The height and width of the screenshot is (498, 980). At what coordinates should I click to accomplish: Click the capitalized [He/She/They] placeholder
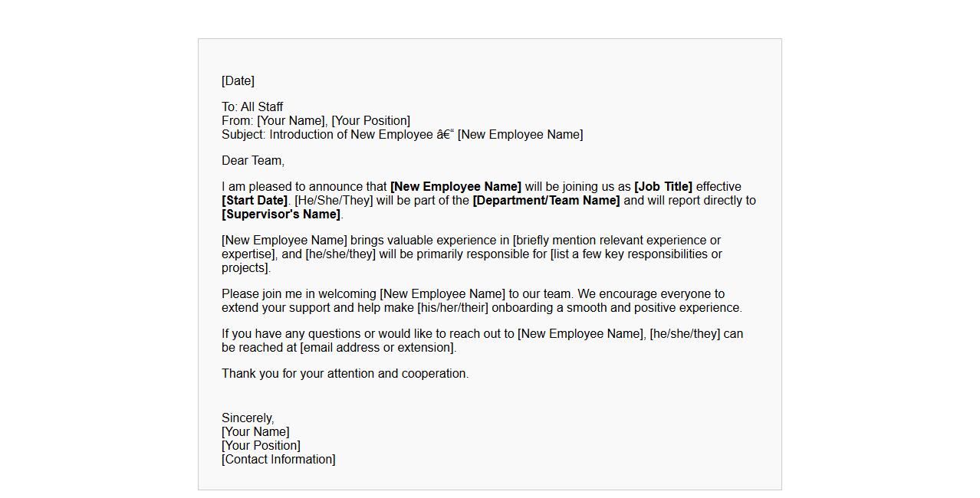tap(334, 201)
